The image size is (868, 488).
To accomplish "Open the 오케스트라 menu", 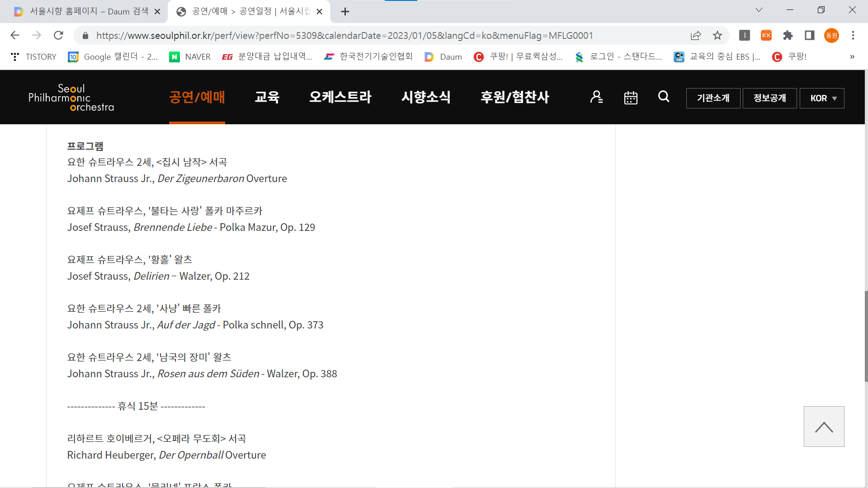I will 340,97.
